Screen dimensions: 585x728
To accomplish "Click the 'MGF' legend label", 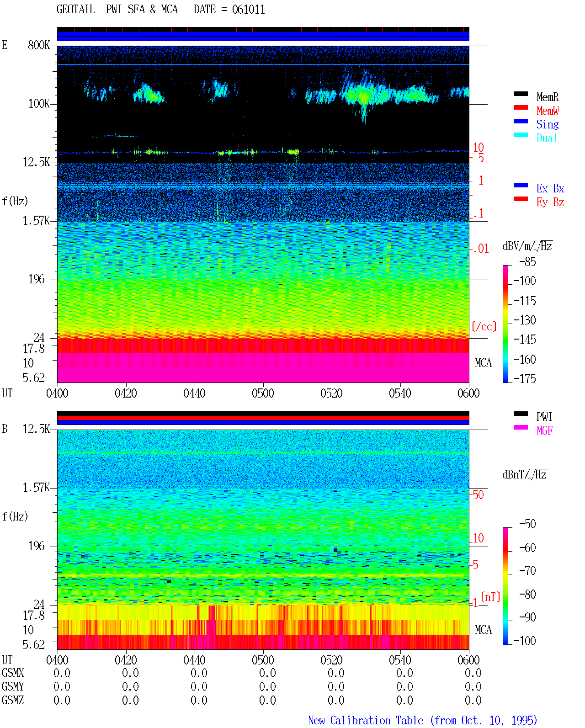I will 545,430.
